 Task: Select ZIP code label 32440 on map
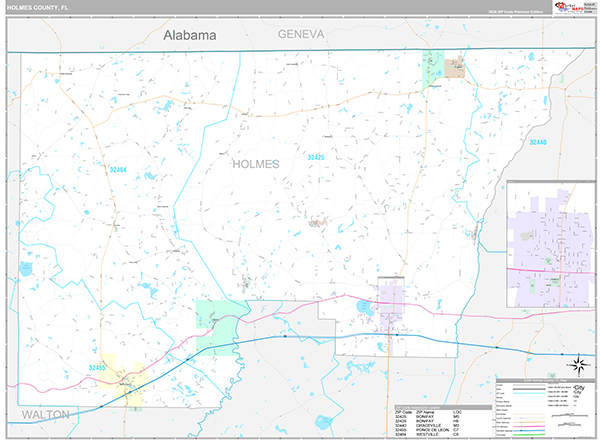point(538,142)
